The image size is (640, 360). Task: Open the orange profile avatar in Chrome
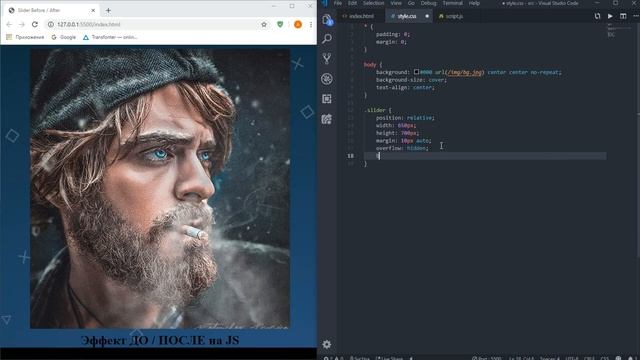(x=298, y=24)
